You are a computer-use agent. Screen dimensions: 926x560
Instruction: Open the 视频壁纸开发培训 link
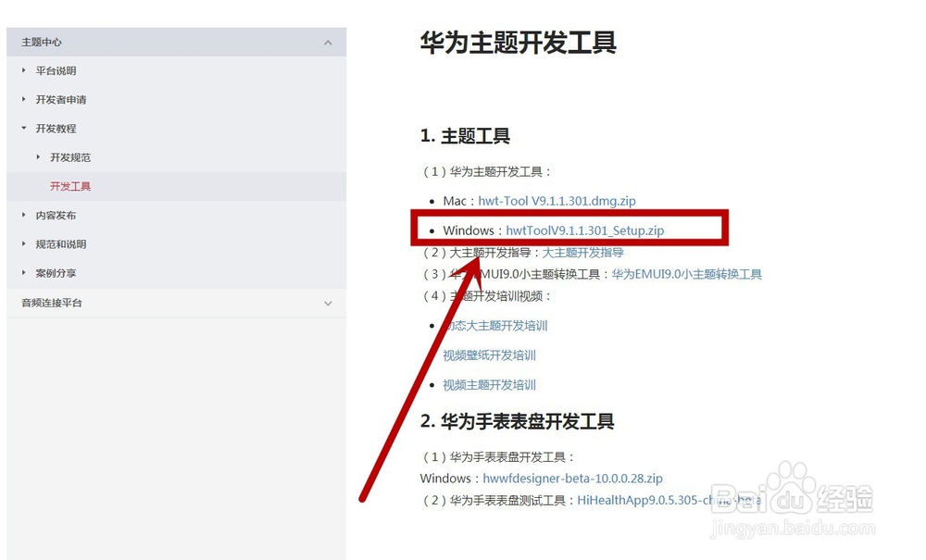coord(490,355)
